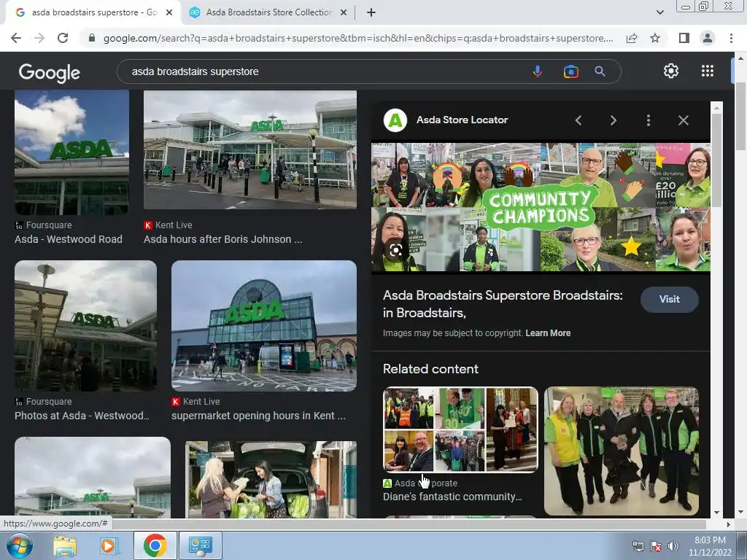
Task: Close the Asda Broadstairs Store Collection tab
Action: (x=344, y=13)
